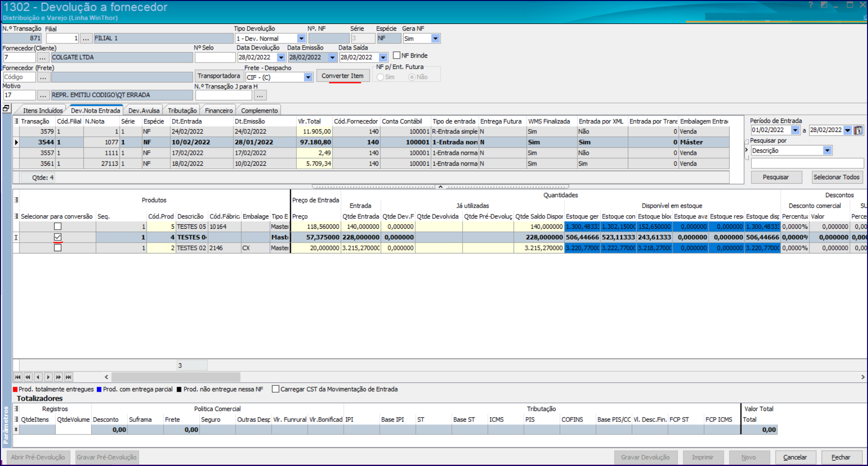868x466 pixels.
Task: Select Não for NF p/ Ent. Futura
Action: 412,77
